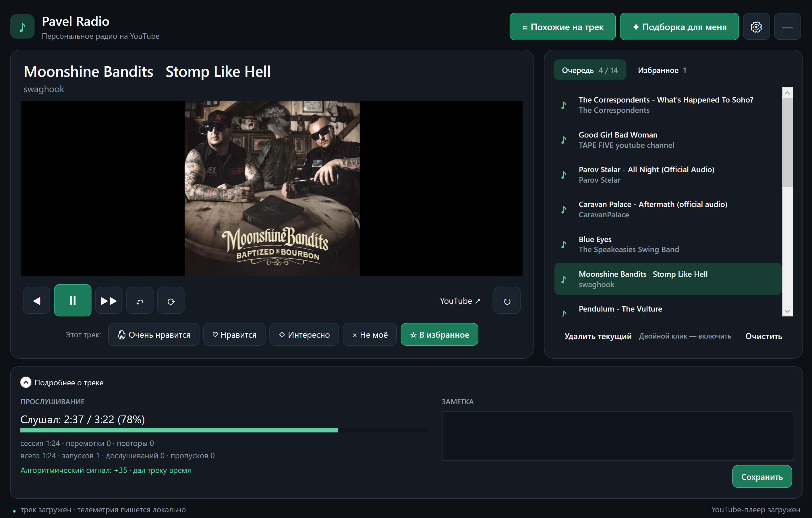Click the 'сессия 1:24 · перемотки 0' stats line
The image size is (812, 518).
click(87, 443)
